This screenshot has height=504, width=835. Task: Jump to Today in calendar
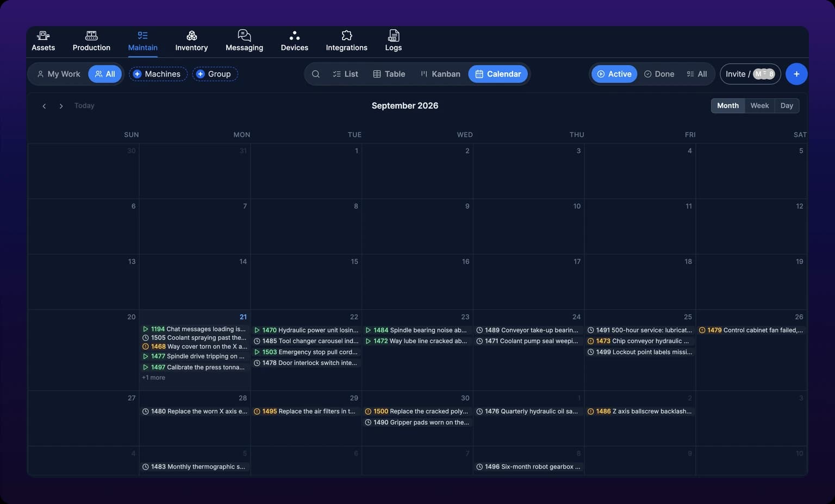84,106
